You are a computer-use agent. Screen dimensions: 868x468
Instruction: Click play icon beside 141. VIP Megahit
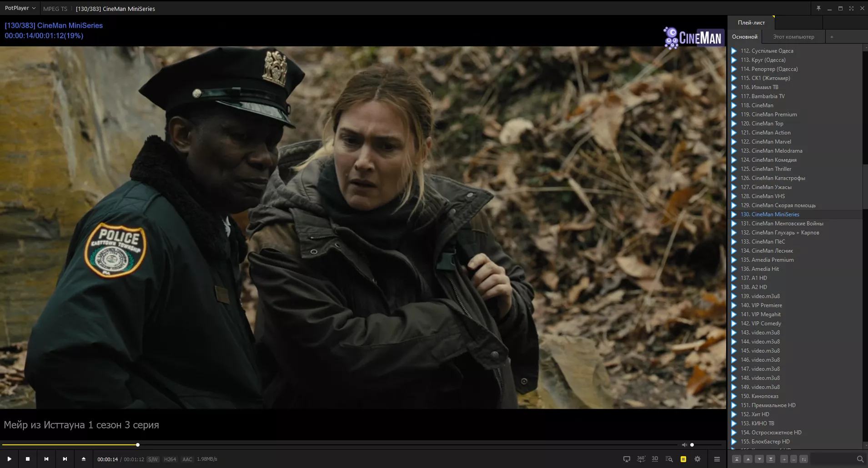pyautogui.click(x=734, y=314)
